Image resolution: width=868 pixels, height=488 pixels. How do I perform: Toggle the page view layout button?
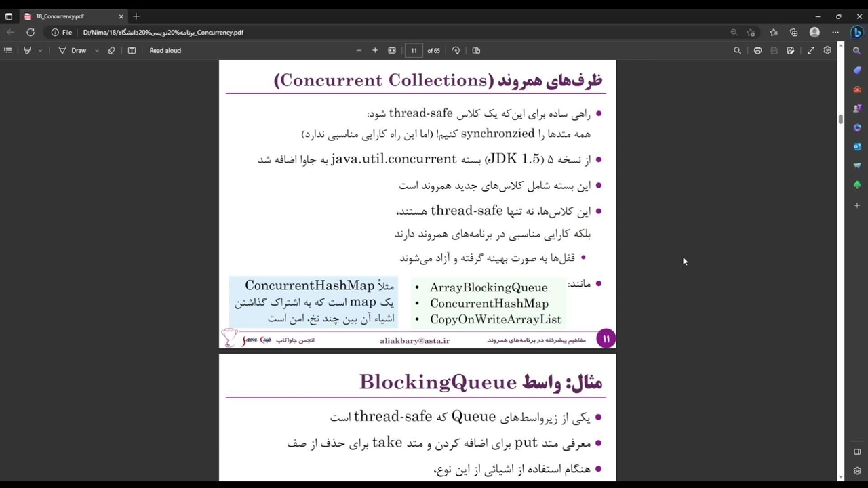tap(476, 50)
